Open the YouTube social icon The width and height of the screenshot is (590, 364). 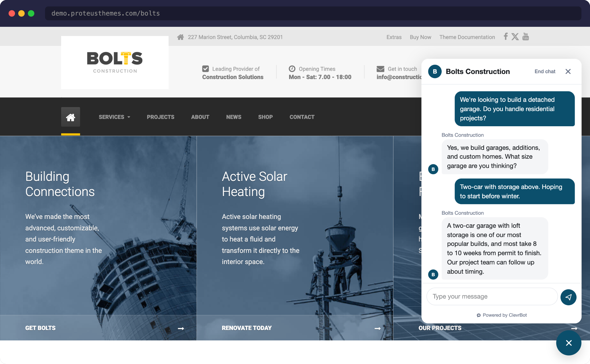[x=526, y=36]
